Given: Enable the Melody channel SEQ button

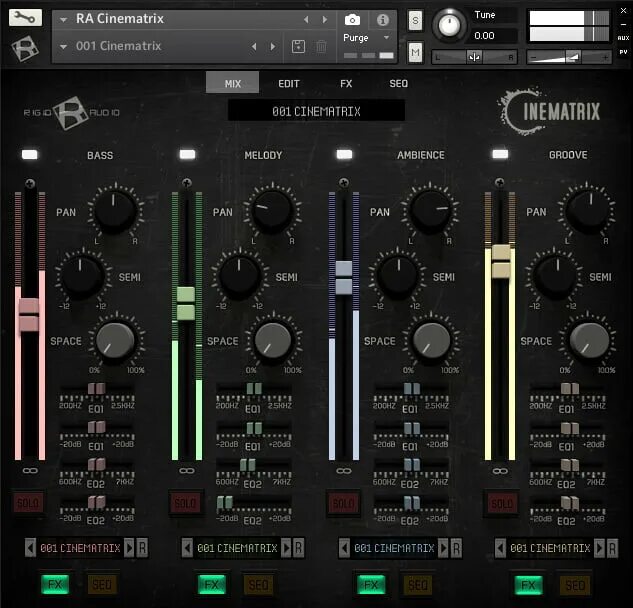Looking at the screenshot, I should (x=258, y=585).
